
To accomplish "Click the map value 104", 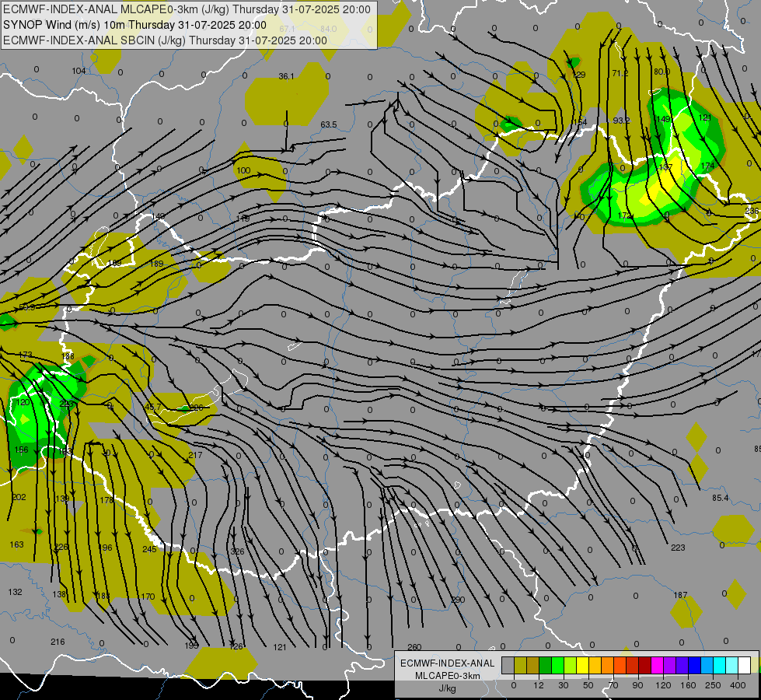I will (x=79, y=71).
